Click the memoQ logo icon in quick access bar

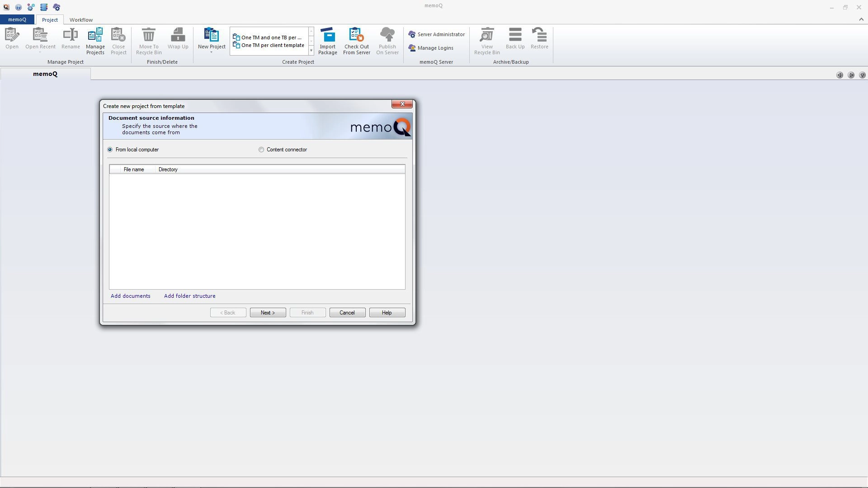[x=6, y=7]
